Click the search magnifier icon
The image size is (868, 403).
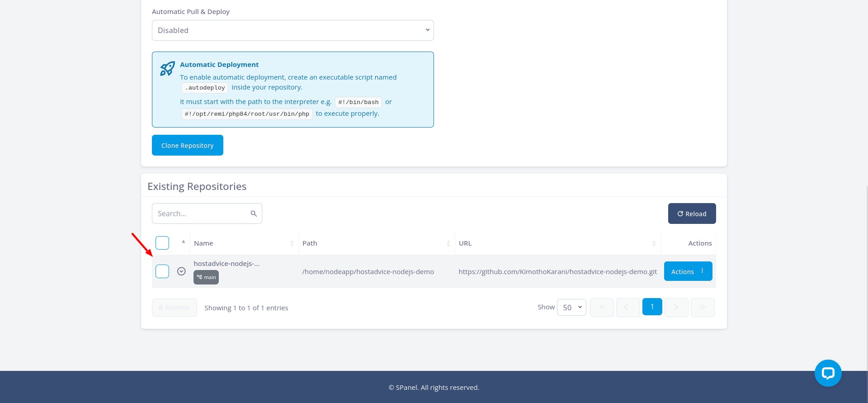tap(254, 213)
